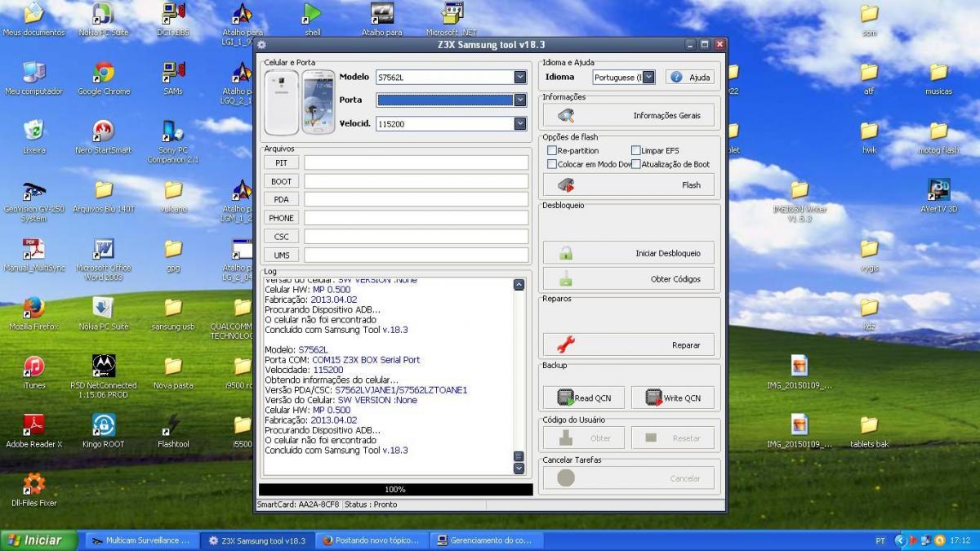This screenshot has height=551, width=980.
Task: Expand the Velocid. baud rate dropdown
Action: coord(520,123)
